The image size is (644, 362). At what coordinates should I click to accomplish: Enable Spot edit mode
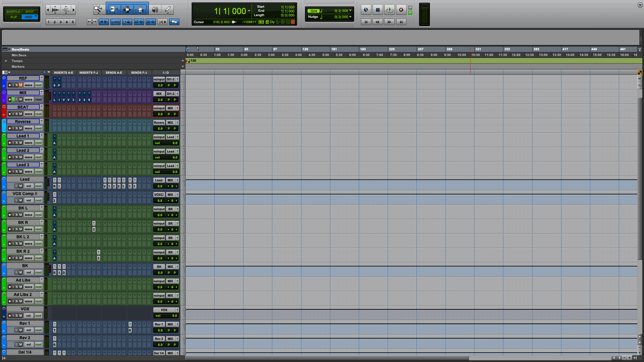30,12
